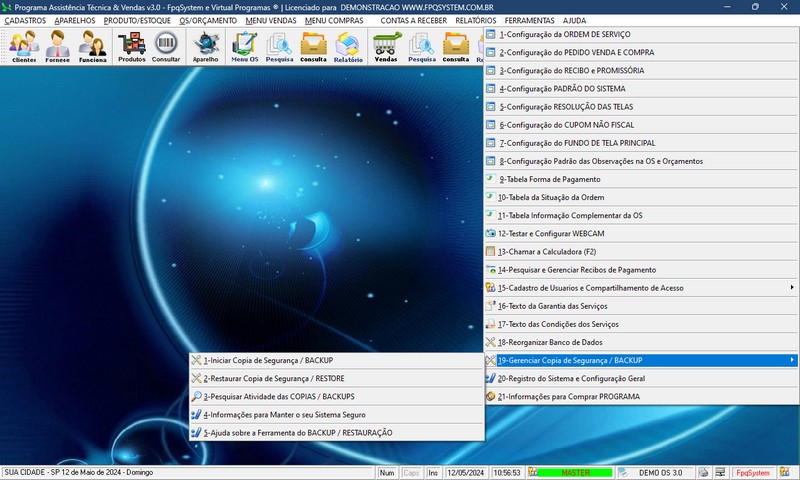Viewport: 800px width, 480px height.
Task: Open the CADASTROS menu
Action: (25, 20)
